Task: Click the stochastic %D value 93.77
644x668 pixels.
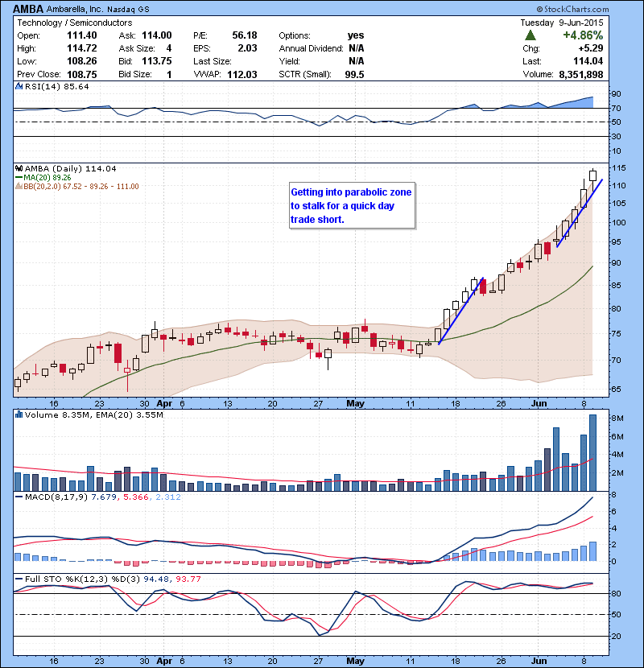Action: (188, 579)
